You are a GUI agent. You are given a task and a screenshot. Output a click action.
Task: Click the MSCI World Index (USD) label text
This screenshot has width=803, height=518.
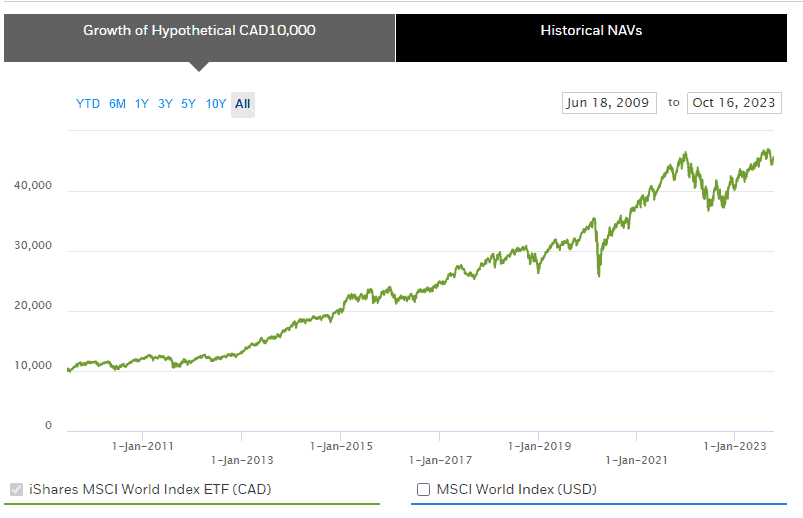point(516,490)
